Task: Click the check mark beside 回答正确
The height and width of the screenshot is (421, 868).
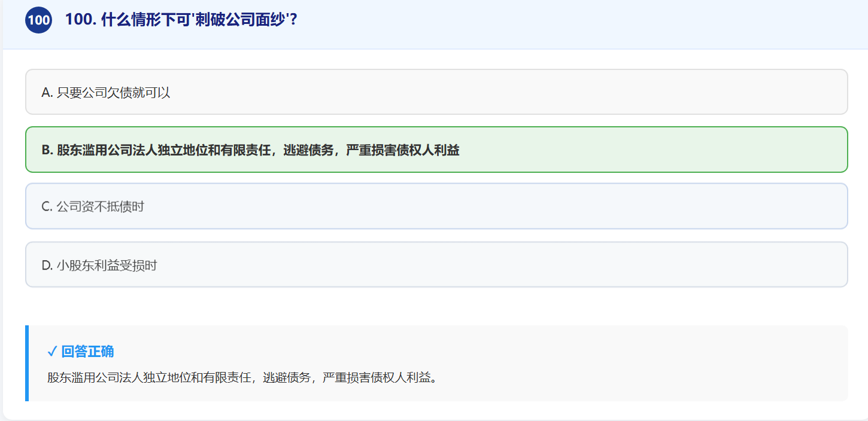Action: 52,351
